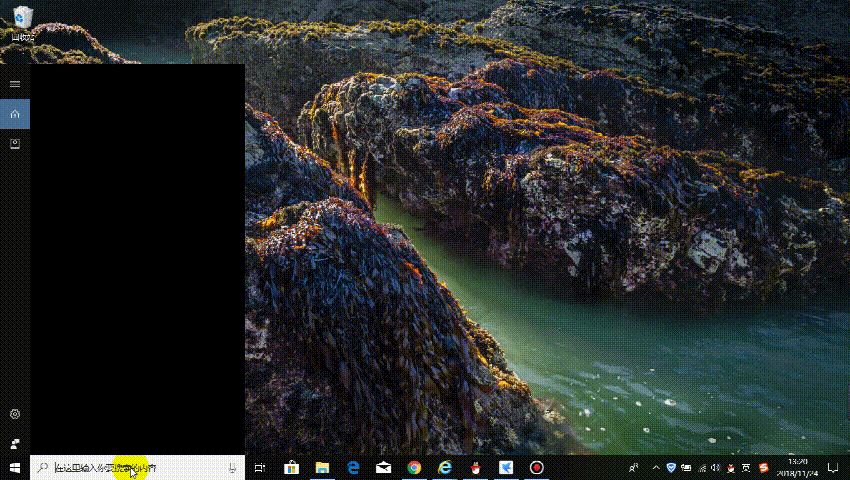Image resolution: width=850 pixels, height=480 pixels.
Task: Click the red record button taskbar icon
Action: click(x=537, y=468)
